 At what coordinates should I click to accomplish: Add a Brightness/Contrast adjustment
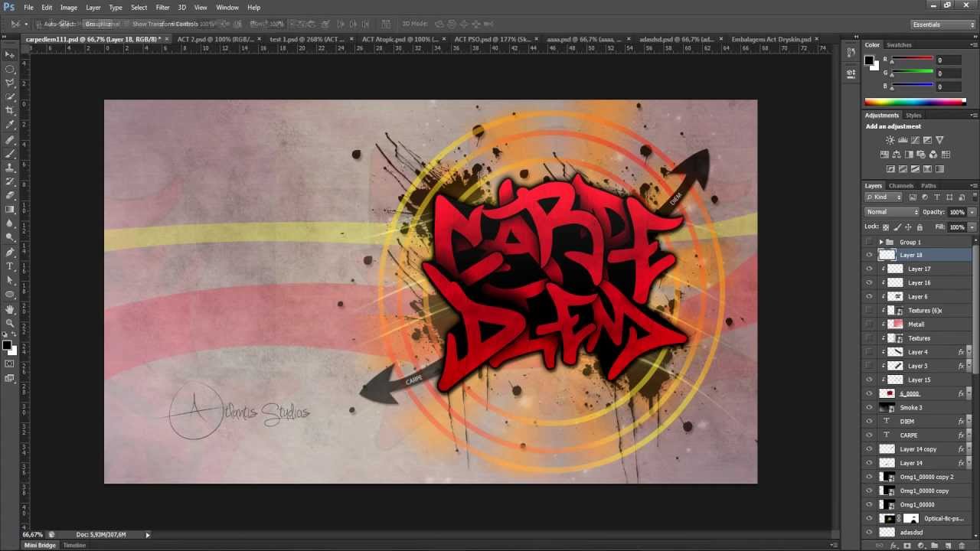890,140
